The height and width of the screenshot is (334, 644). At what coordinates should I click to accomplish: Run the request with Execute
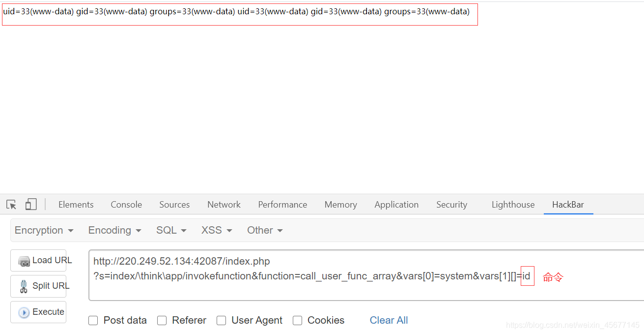coord(38,312)
